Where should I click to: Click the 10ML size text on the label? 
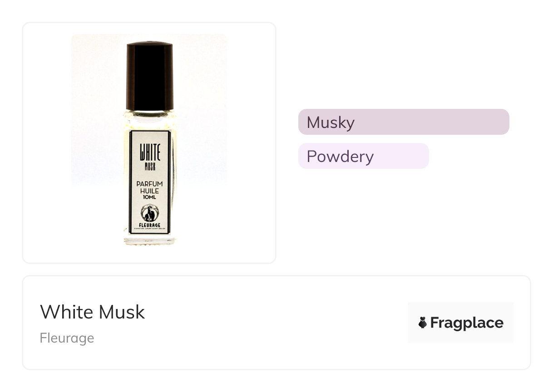(x=149, y=197)
